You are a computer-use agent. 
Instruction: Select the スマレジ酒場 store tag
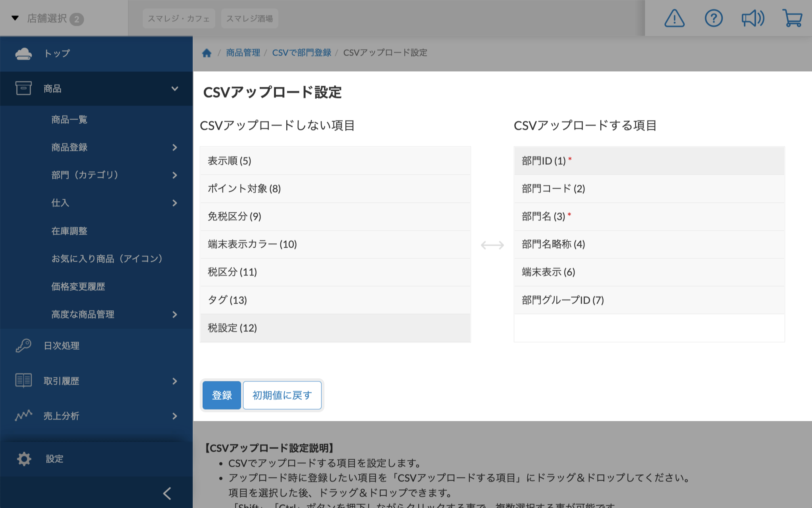click(x=250, y=19)
